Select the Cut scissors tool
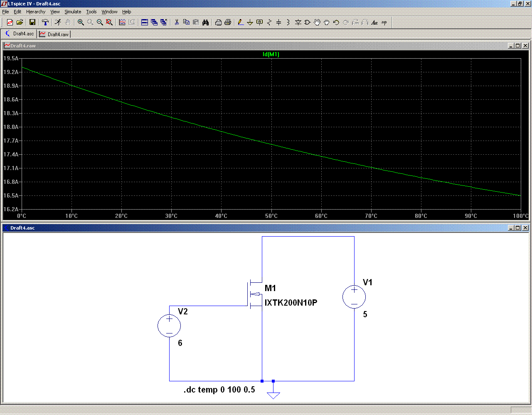The image size is (532, 415). [x=177, y=22]
